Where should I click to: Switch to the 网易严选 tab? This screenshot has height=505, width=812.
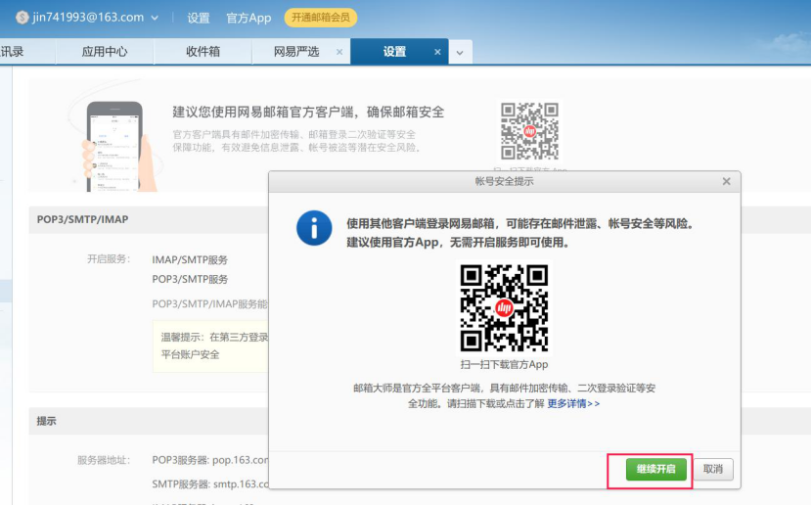(x=296, y=51)
